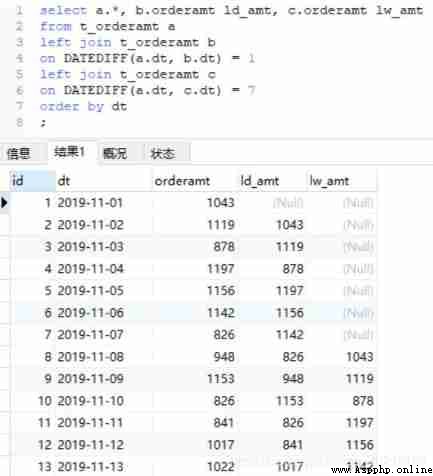Viewport: 433px width, 476px height.
Task: Select orderamt 1017 in the 2019-11-12 row
Action: [x=221, y=445]
